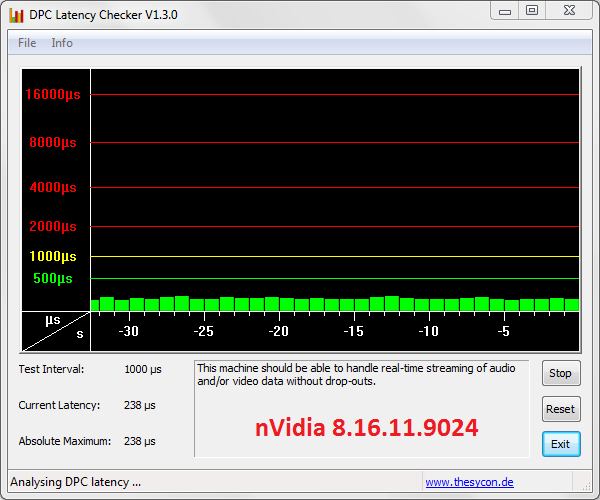600x500 pixels.
Task: Open the www.thesycon.de link
Action: (470, 482)
